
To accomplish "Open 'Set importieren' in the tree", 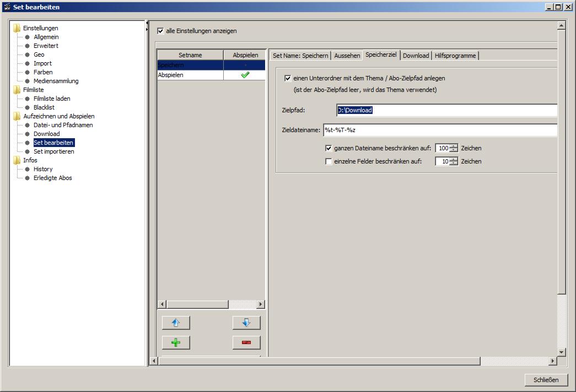I will pyautogui.click(x=53, y=151).
